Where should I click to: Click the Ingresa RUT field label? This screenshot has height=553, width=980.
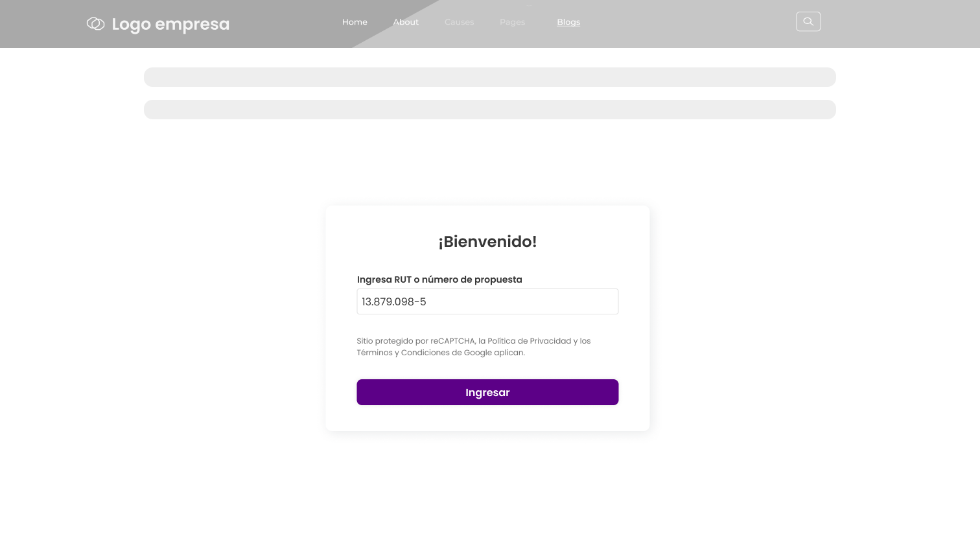[439, 279]
